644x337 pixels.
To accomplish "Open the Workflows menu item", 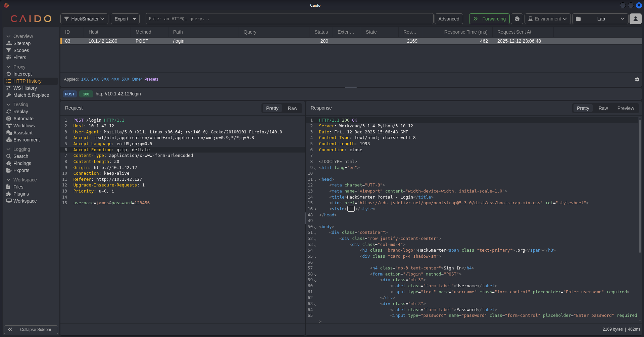I will pos(24,126).
